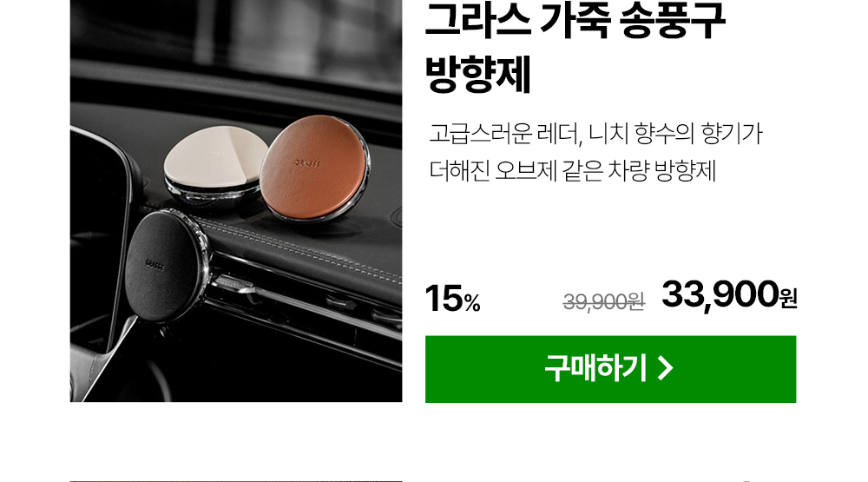Click the car display screen in photo
Viewport: 868px width, 482px height.
100,238
